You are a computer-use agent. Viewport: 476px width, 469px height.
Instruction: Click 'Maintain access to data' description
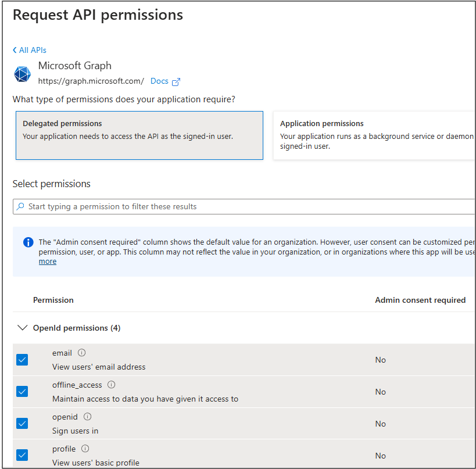click(145, 399)
